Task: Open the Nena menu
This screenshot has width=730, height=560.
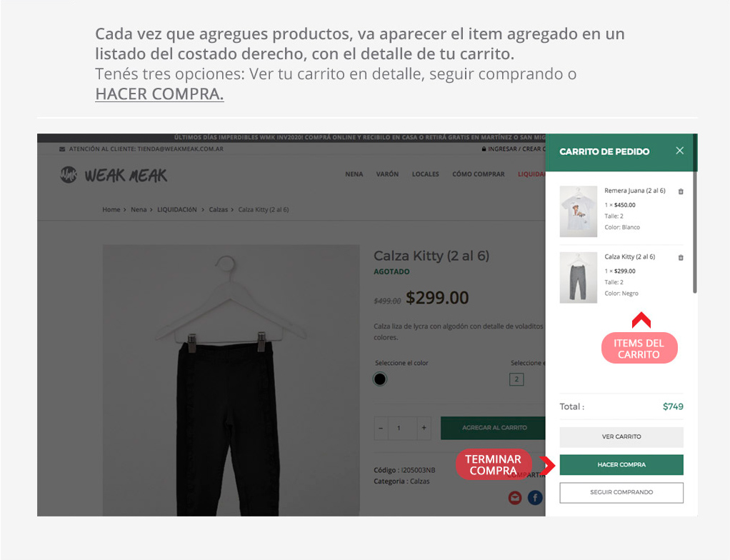Action: 354,174
